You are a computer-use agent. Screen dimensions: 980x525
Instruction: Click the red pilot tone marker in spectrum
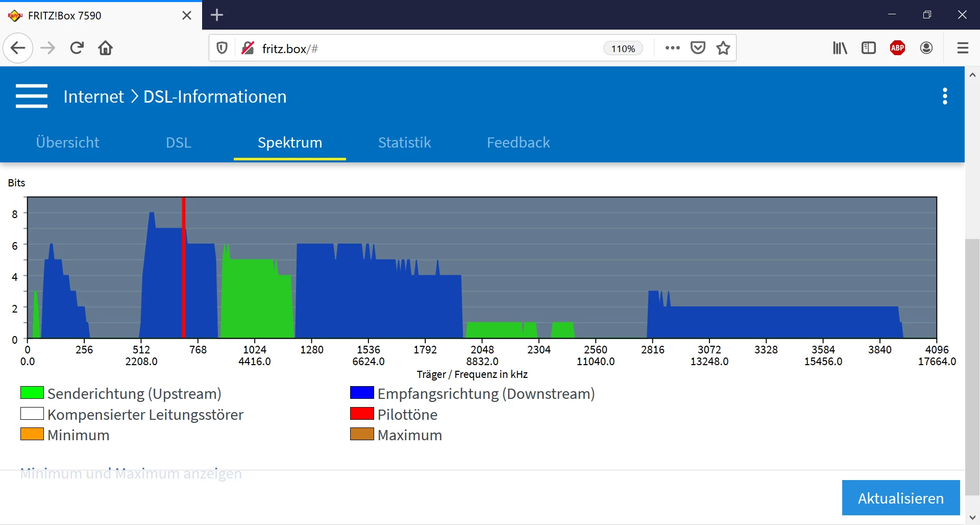pyautogui.click(x=184, y=268)
